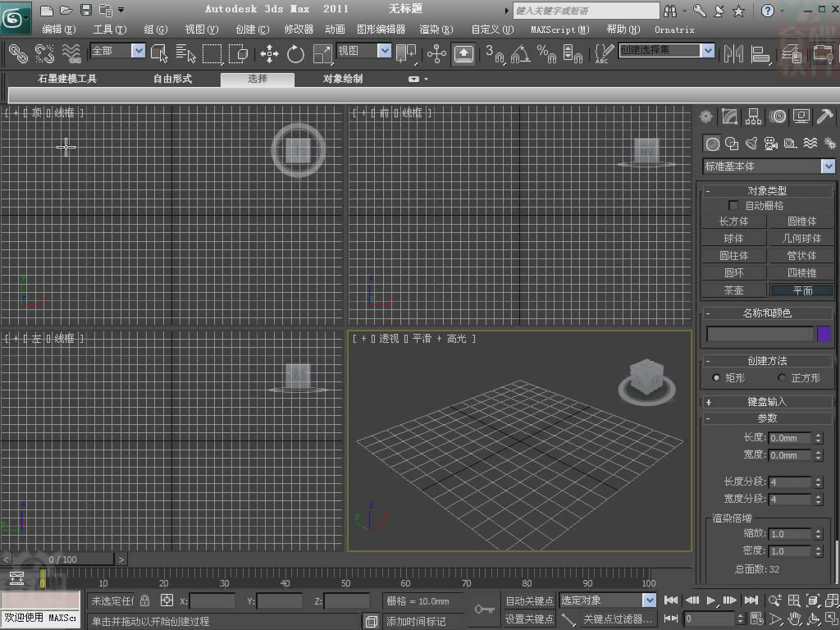This screenshot has width=840, height=630.
Task: Select the Lights category icon
Action: [751, 144]
